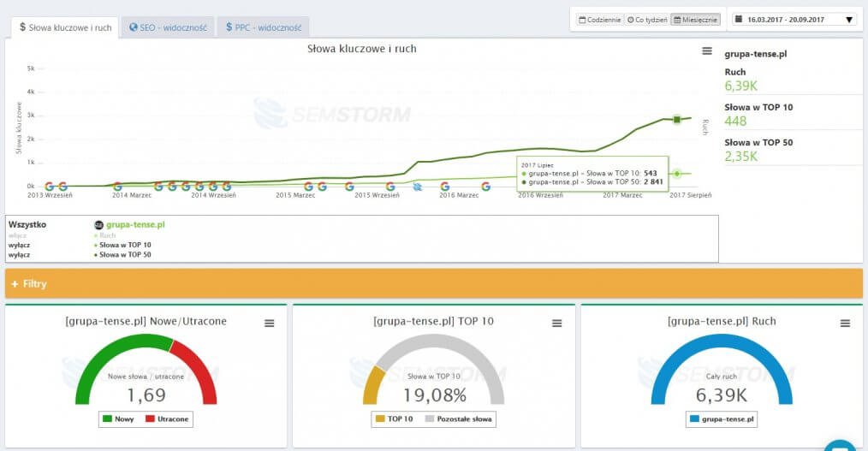Open the Ruch gauge hamburger menu
Screen dimensions: 868x451
(x=845, y=323)
